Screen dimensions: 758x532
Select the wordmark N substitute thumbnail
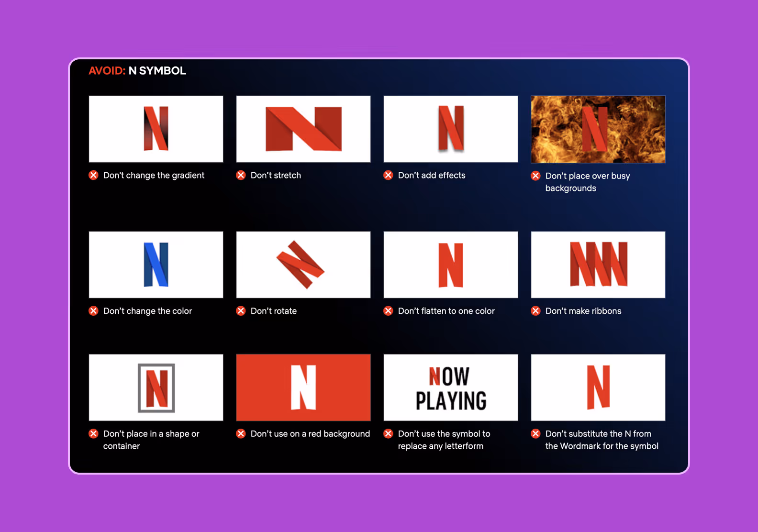point(598,388)
